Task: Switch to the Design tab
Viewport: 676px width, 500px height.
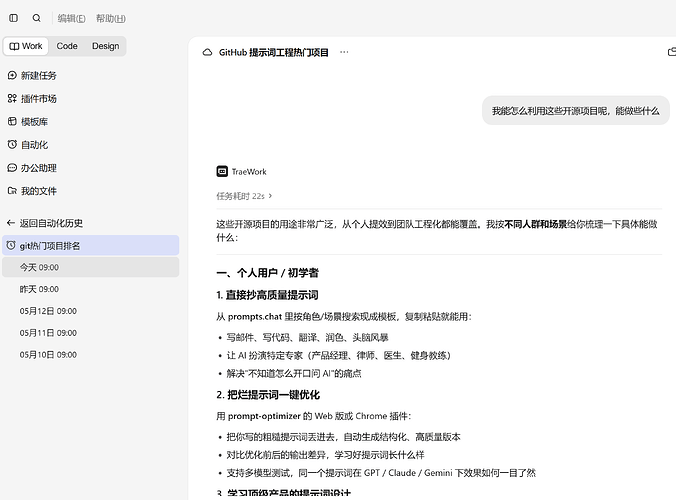Action: 106,46
